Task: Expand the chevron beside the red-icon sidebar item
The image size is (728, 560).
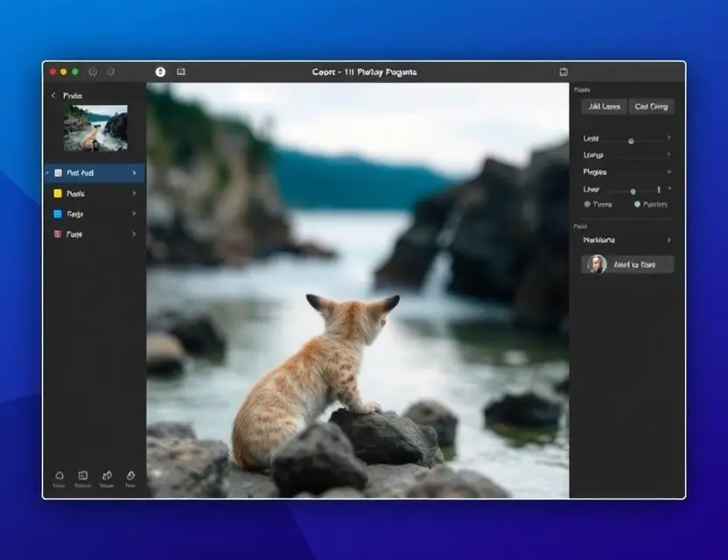Action: (x=134, y=234)
